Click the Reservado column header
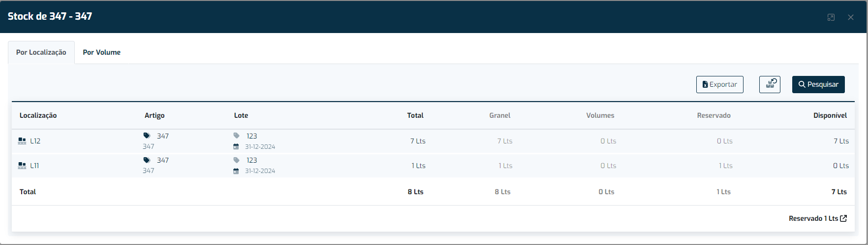Screen dimensions: 868x245 pyautogui.click(x=713, y=115)
